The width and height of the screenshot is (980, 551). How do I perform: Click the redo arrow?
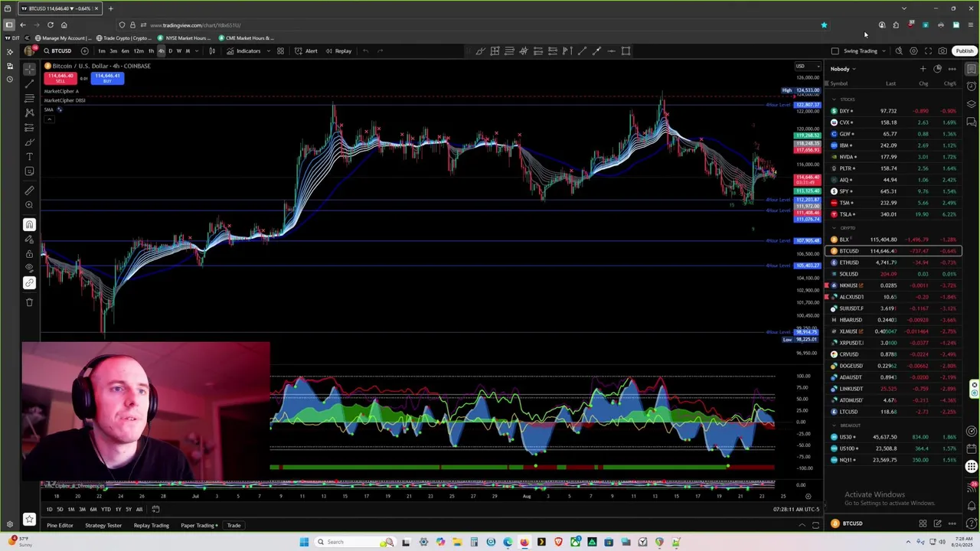[381, 51]
